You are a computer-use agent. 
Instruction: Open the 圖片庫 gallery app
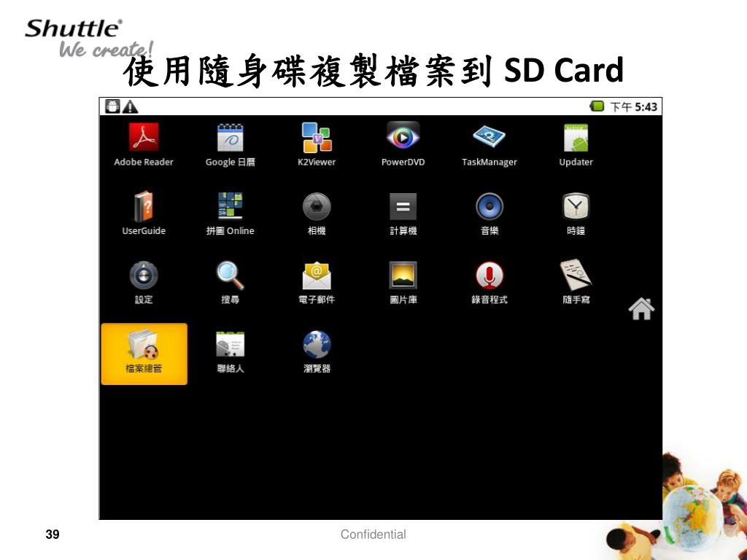pyautogui.click(x=403, y=282)
